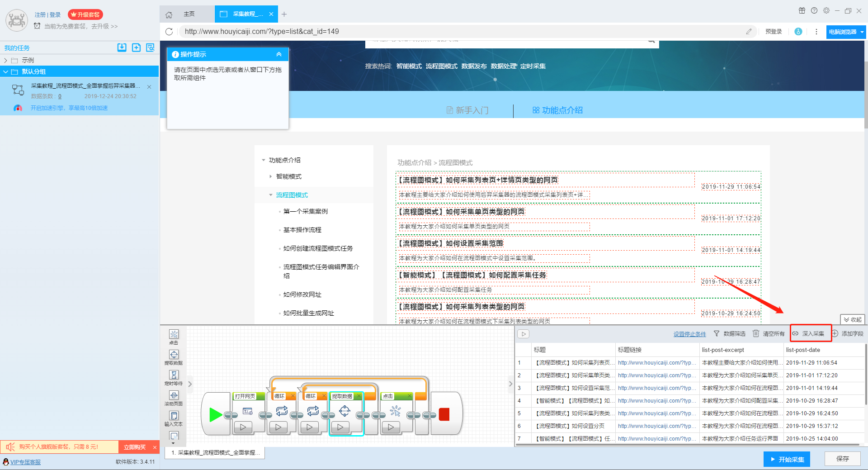The width and height of the screenshot is (868, 470).
Task: Open the gift icon in title bar
Action: click(802, 10)
